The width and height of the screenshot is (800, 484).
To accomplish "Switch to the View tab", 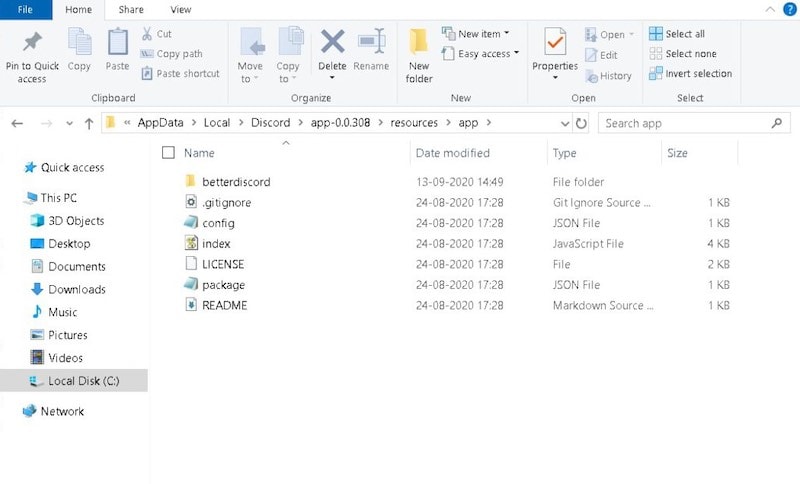I will pos(181,10).
